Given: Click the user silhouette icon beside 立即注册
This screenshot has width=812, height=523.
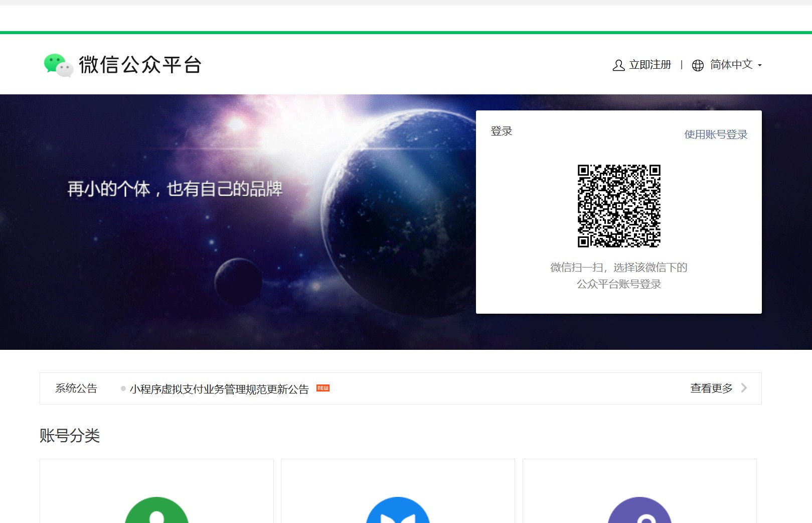Looking at the screenshot, I should coord(618,65).
